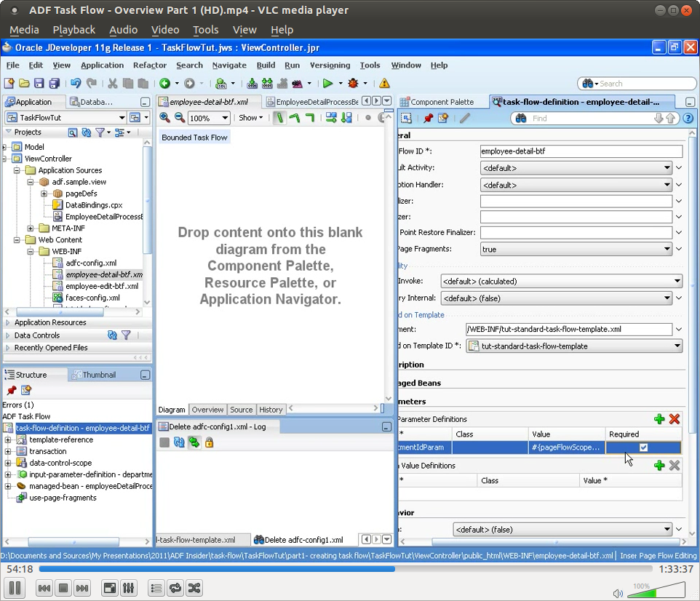Uncheck Required for departmentIdParam parameter
Screen dimensions: 700x601
[643, 447]
